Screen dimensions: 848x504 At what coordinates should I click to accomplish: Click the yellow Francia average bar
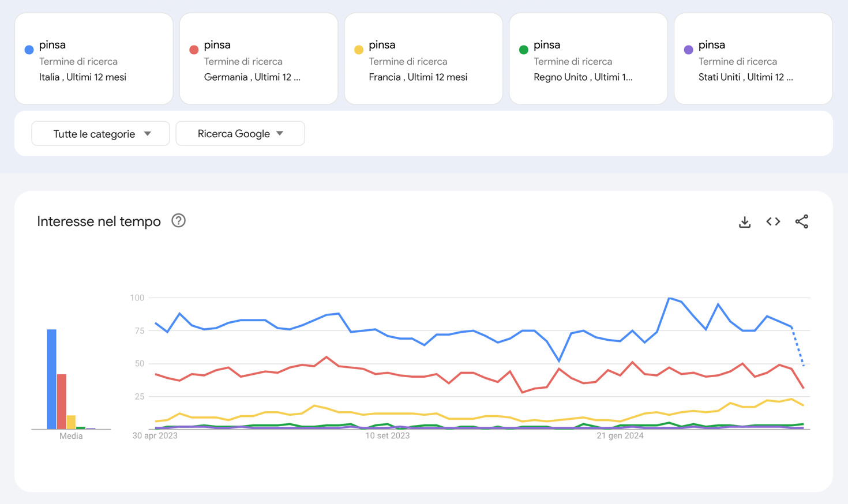tap(71, 422)
